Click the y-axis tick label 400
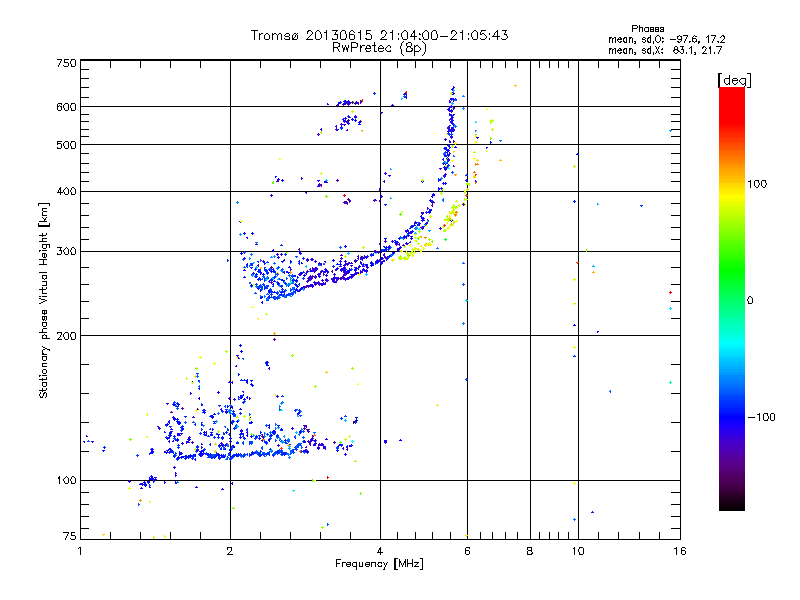The height and width of the screenshot is (600, 800). 66,192
